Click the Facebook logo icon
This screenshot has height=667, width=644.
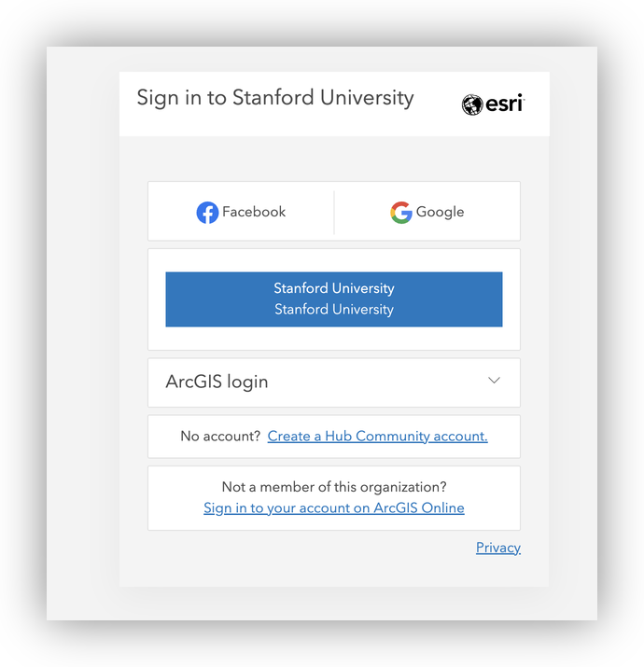tap(207, 213)
